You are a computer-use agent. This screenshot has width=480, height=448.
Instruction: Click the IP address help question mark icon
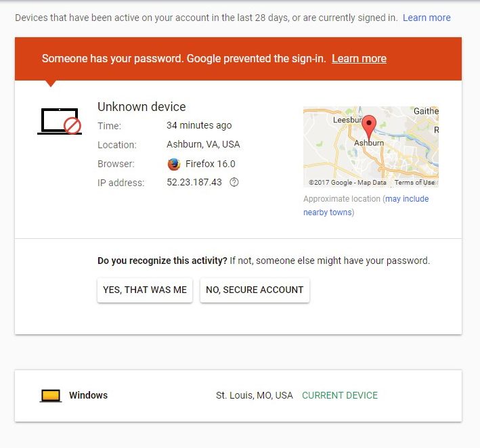click(234, 182)
